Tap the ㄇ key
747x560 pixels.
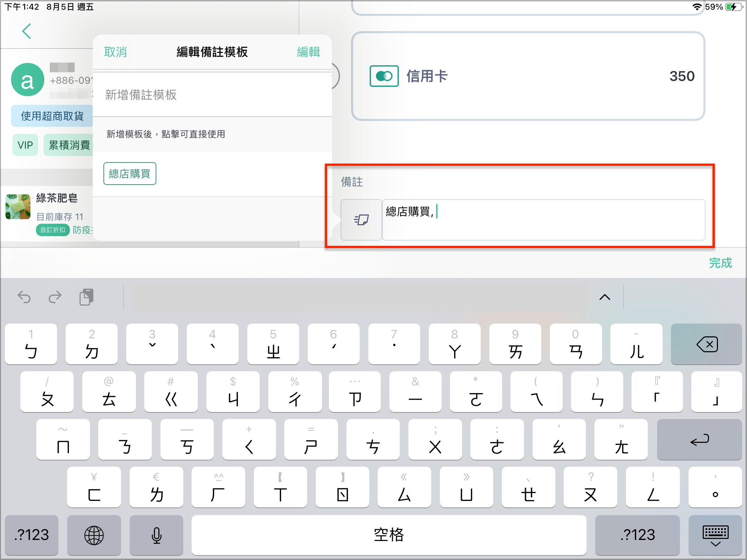(63, 439)
